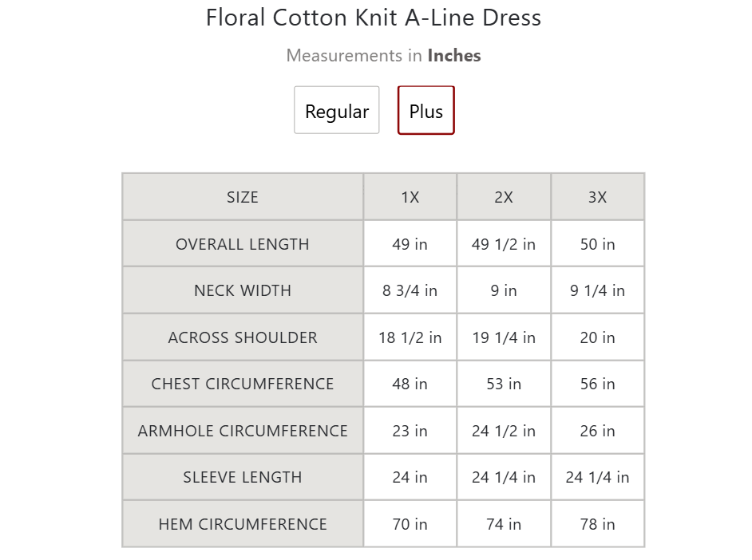Click the CHEST CIRCUMFERENCE row label
752x560 pixels.
(243, 384)
